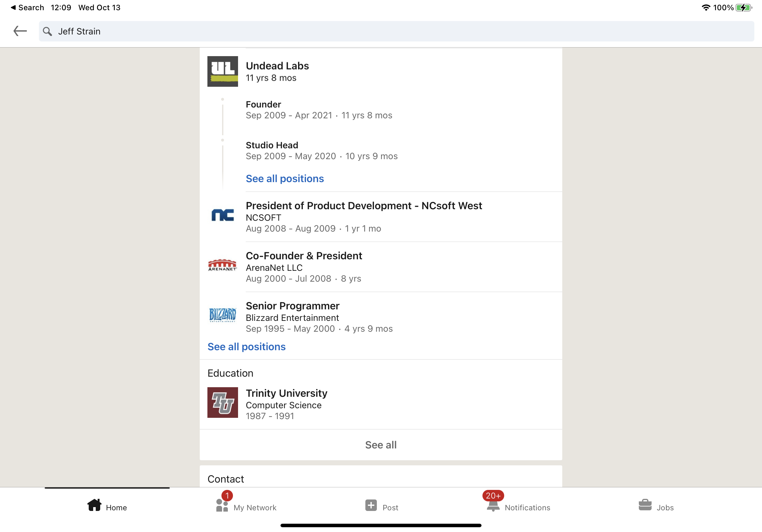Tap the iOS home indicator bar
The image size is (762, 532).
click(381, 526)
